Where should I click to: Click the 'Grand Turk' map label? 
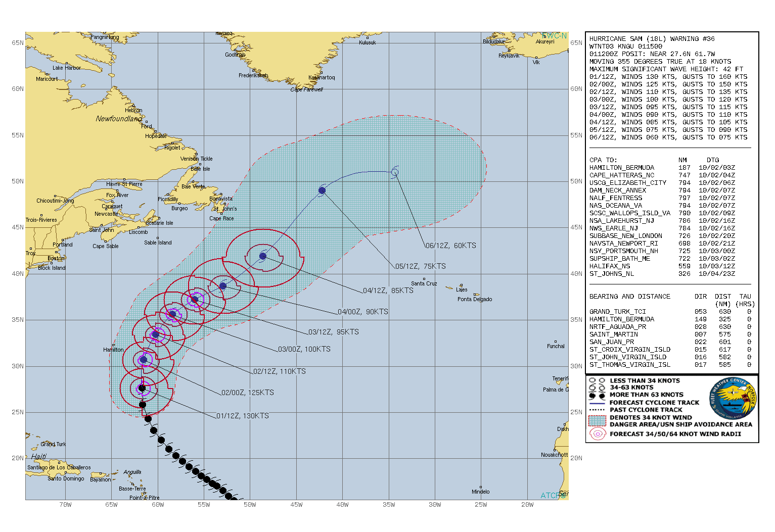click(x=53, y=445)
